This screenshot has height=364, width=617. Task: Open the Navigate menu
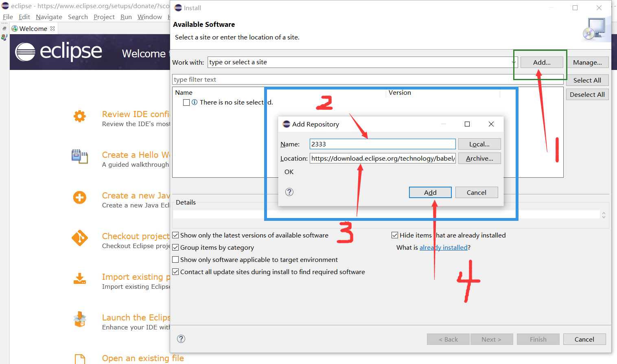pyautogui.click(x=49, y=17)
